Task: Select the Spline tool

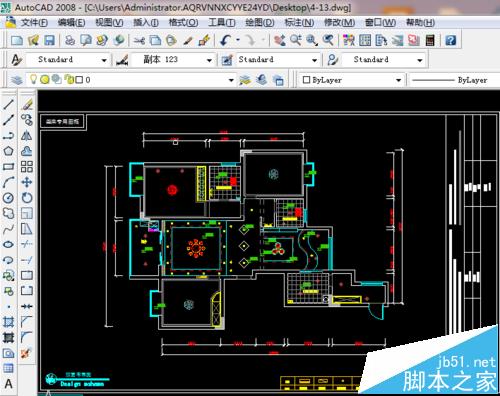Action: (x=8, y=229)
